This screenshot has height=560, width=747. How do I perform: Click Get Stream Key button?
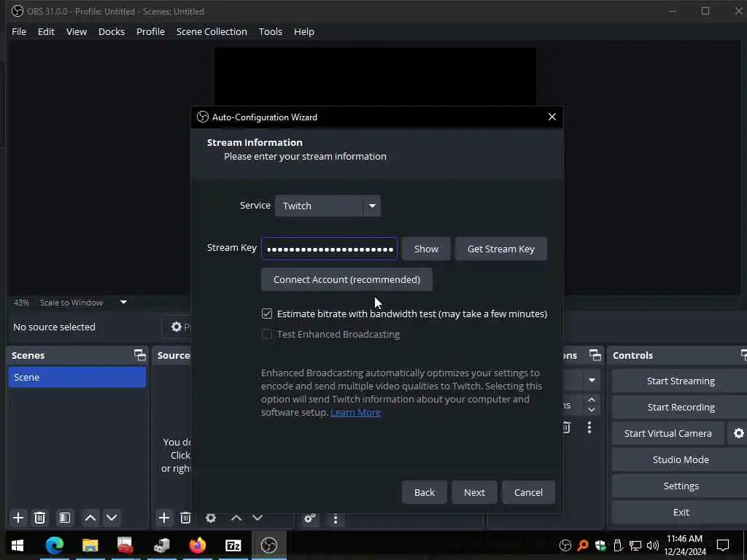click(x=500, y=249)
